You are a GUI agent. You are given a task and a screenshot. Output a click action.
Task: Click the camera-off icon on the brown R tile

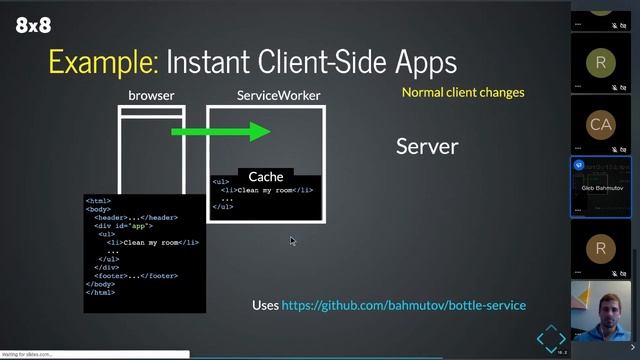623,273
